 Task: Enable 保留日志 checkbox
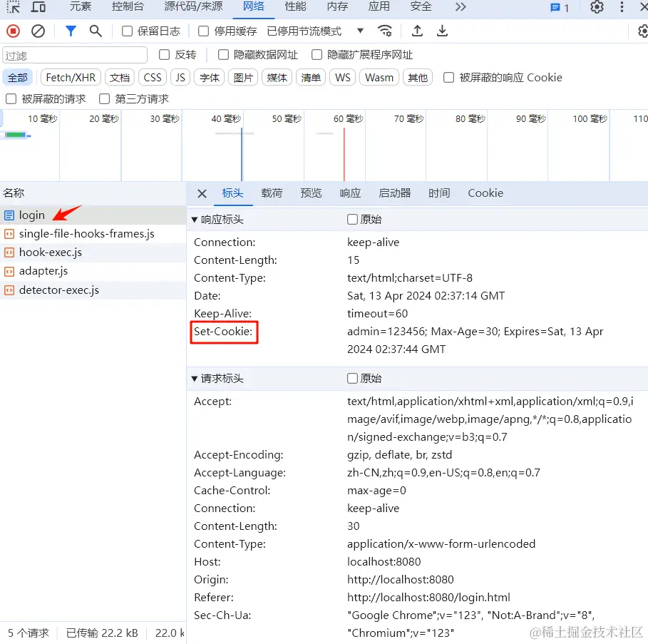pyautogui.click(x=128, y=31)
